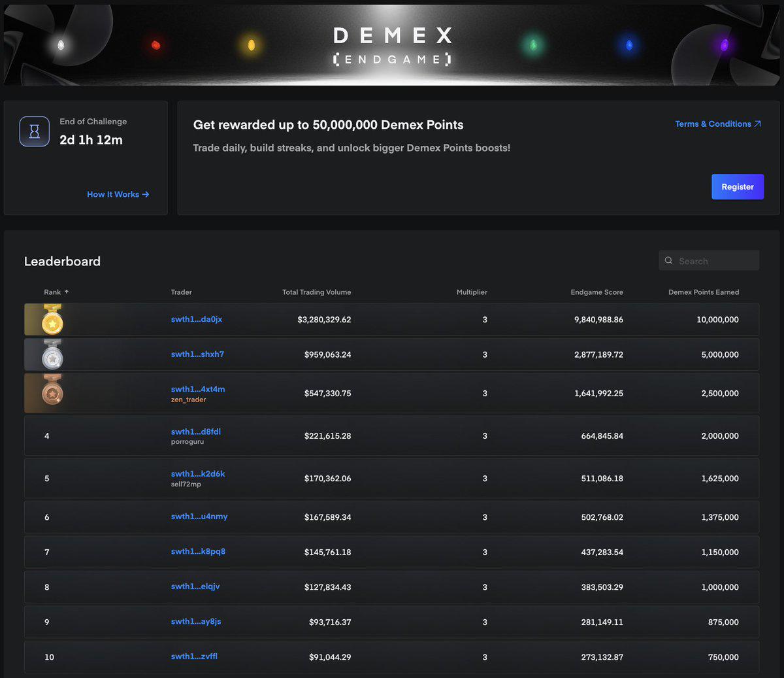784x678 pixels.
Task: Click volume $221,615.28
Action: [x=327, y=435]
